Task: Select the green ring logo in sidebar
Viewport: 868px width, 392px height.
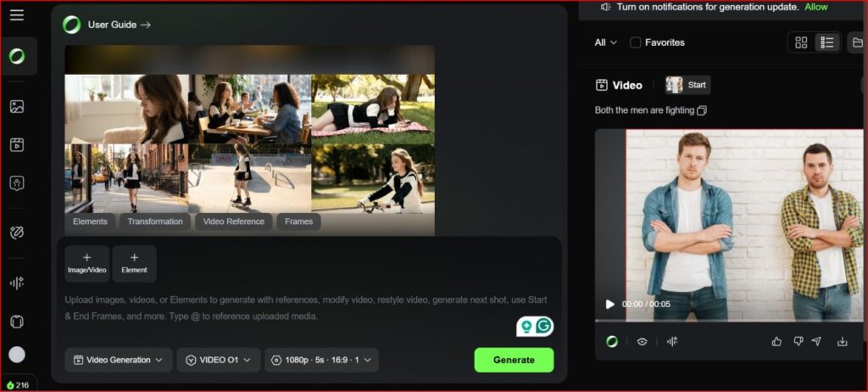Action: coord(17,56)
